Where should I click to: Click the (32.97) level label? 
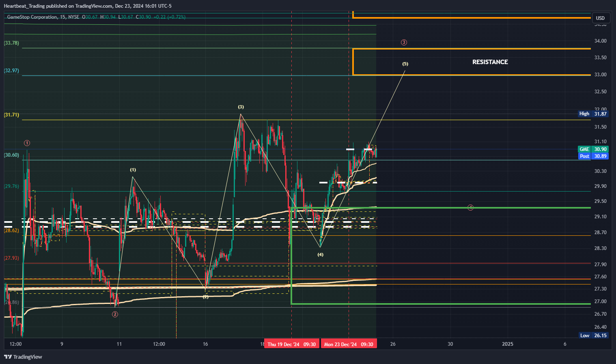pos(11,71)
